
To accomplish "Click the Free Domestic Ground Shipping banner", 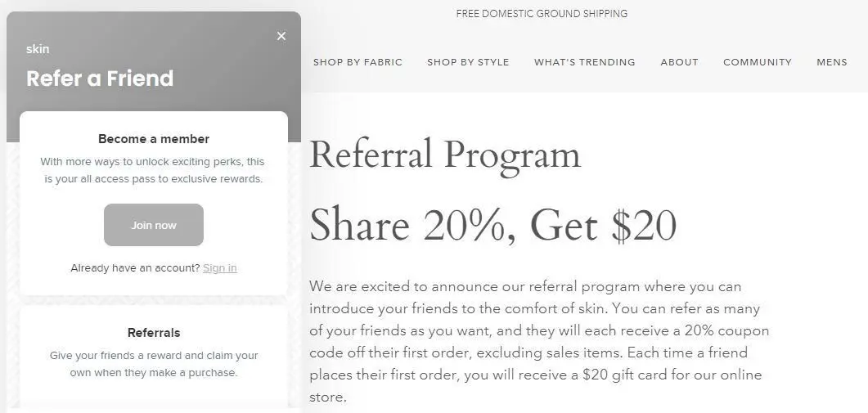I will [542, 14].
